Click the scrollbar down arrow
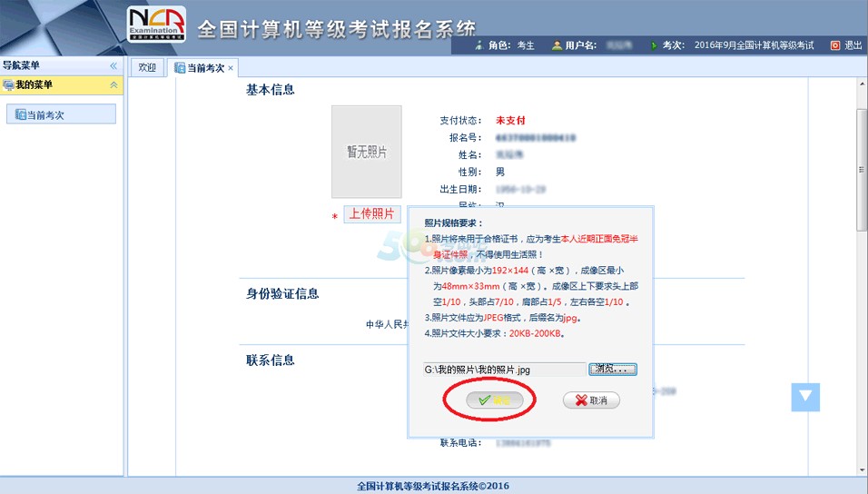The height and width of the screenshot is (494, 868). coord(862,470)
